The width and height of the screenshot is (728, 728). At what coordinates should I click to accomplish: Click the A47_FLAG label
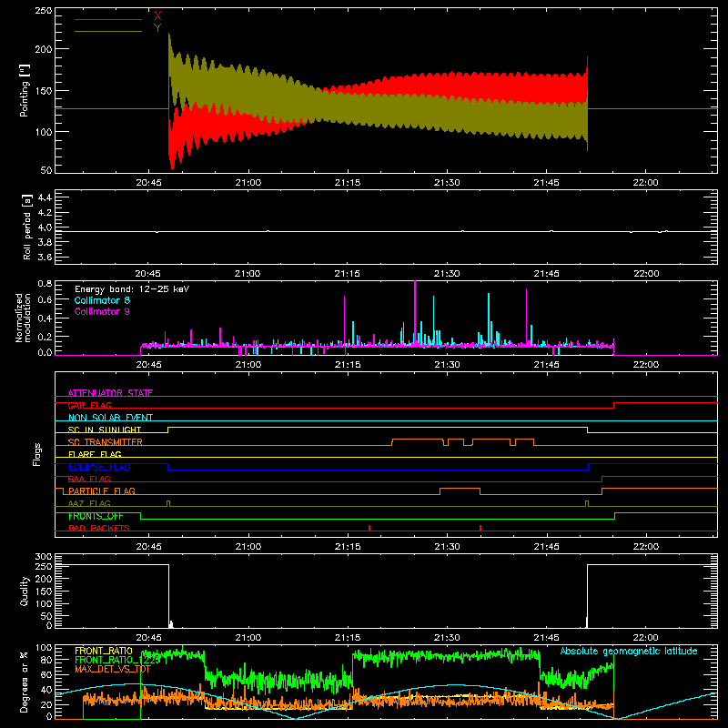(x=89, y=503)
